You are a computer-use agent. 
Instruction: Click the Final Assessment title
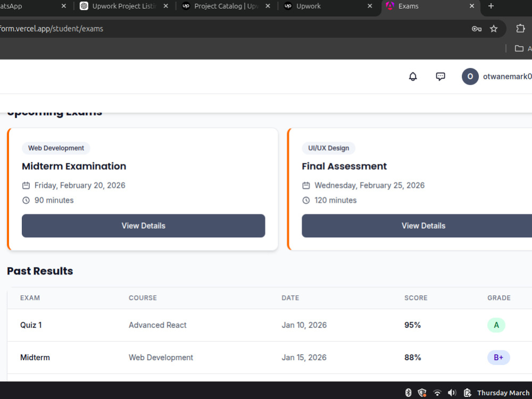click(344, 166)
